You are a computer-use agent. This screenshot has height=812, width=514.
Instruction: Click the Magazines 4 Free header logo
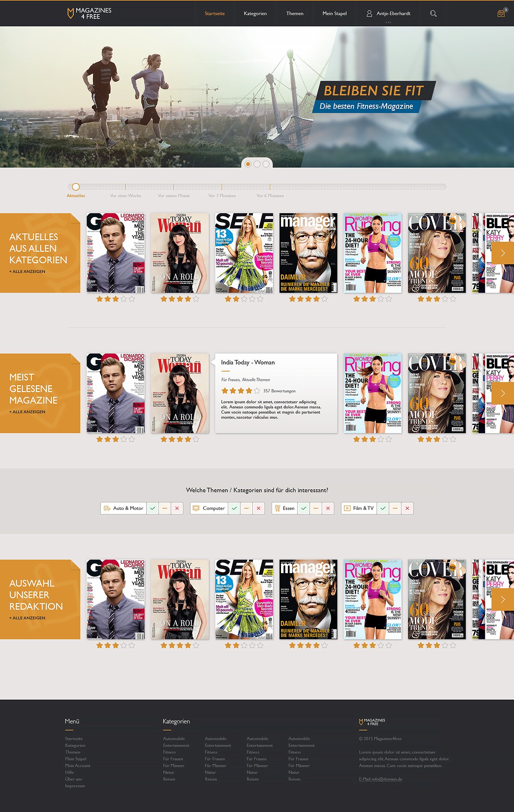coord(89,13)
